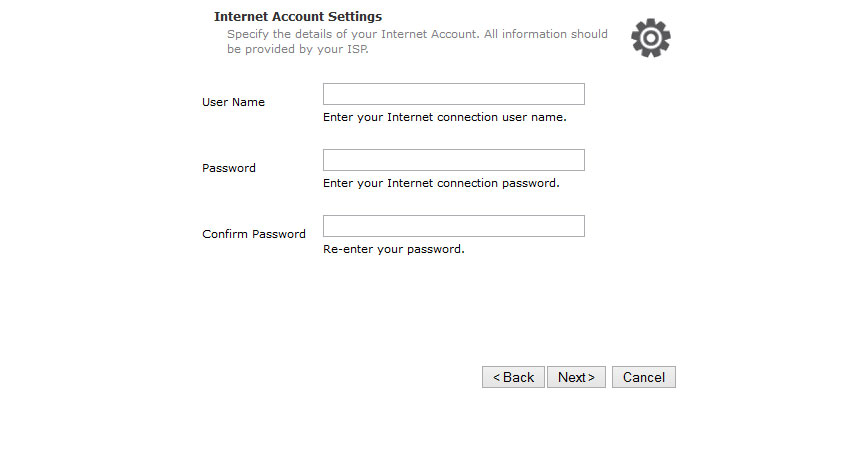Click the left arrow on the Back button

point(496,378)
